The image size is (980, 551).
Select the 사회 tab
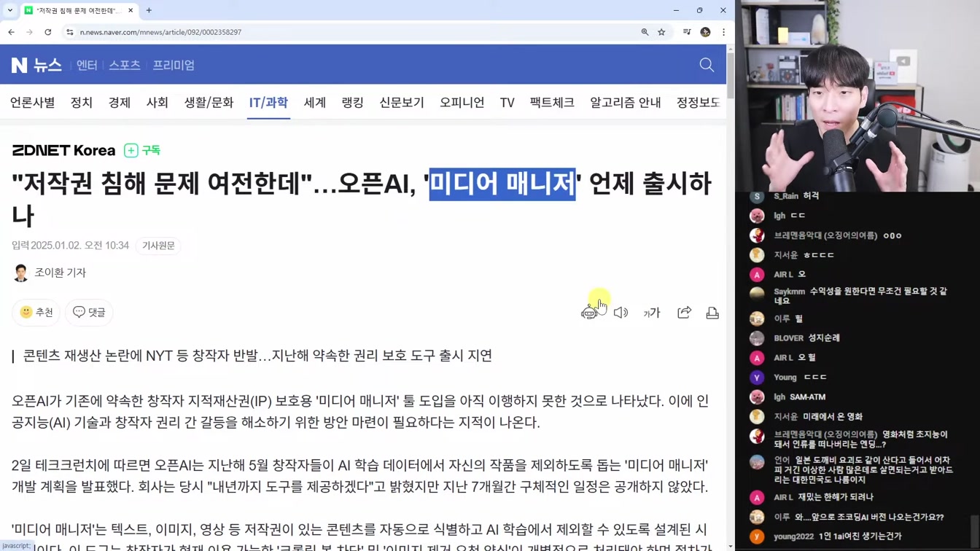pyautogui.click(x=157, y=103)
